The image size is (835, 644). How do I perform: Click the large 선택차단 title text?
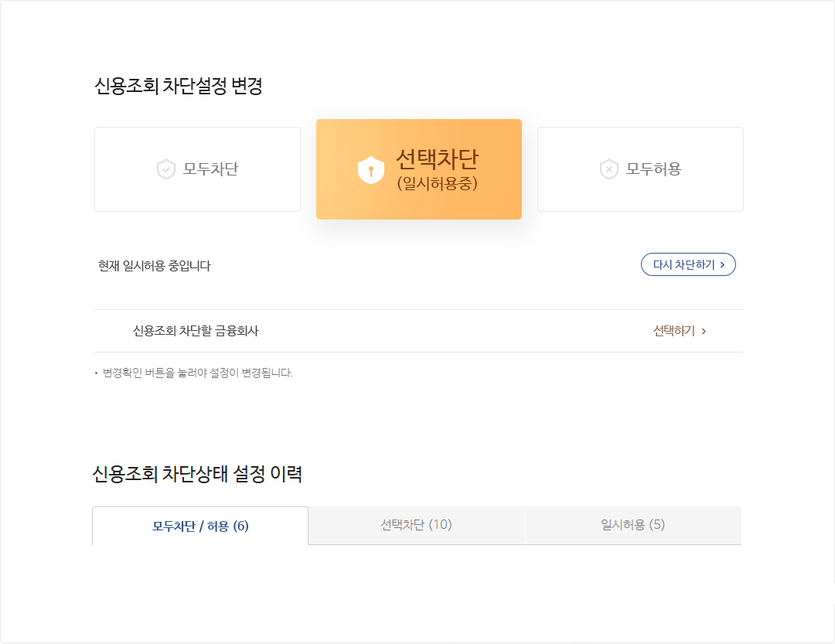click(x=437, y=158)
